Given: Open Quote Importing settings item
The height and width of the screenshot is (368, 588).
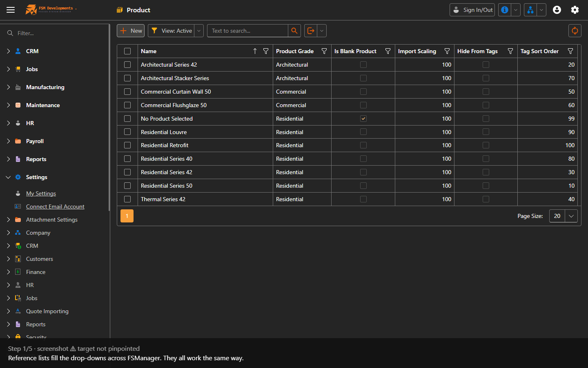Looking at the screenshot, I should pyautogui.click(x=47, y=311).
